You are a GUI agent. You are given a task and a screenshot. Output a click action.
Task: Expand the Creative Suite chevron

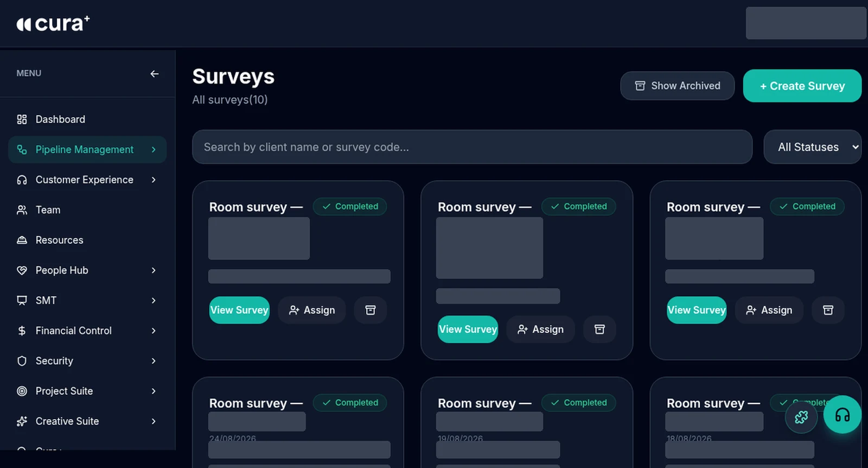point(154,421)
